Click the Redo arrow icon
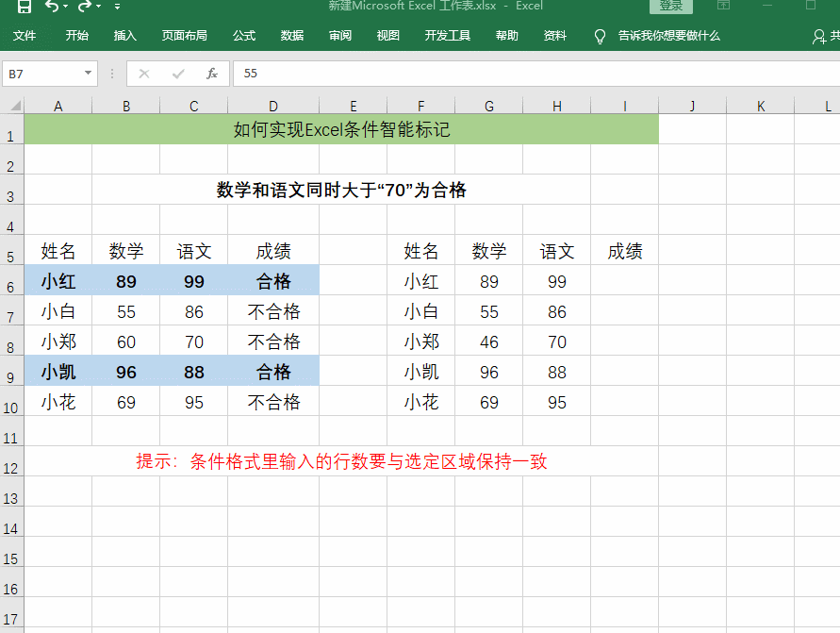This screenshot has width=840, height=633. pyautogui.click(x=84, y=7)
